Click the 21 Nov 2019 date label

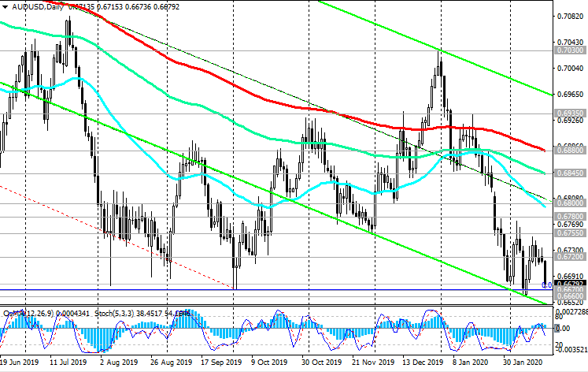(372, 363)
